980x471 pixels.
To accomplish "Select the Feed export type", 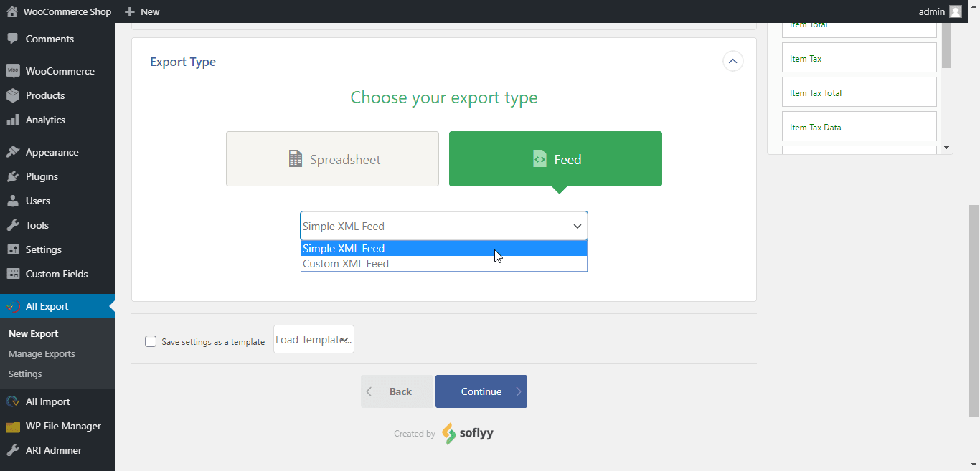I will point(555,158).
